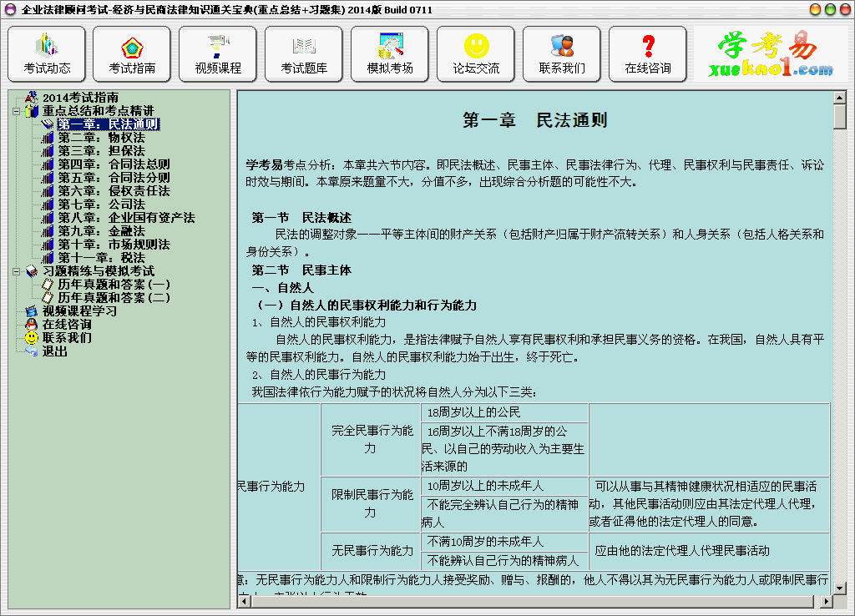Click table cell 无民事行为能力
The image size is (855, 616).
(x=371, y=551)
